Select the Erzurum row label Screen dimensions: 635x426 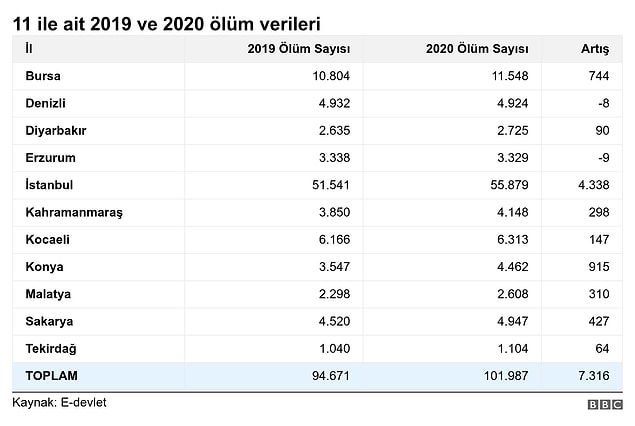[x=50, y=158]
